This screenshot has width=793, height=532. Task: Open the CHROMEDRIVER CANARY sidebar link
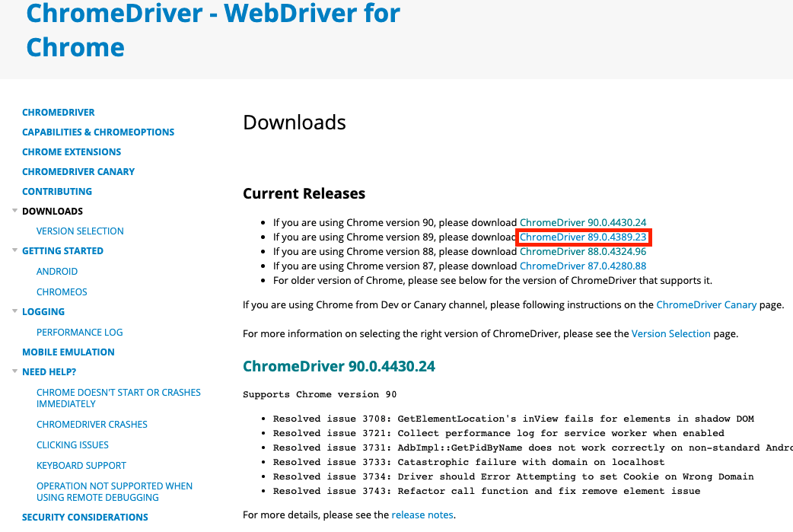point(78,171)
